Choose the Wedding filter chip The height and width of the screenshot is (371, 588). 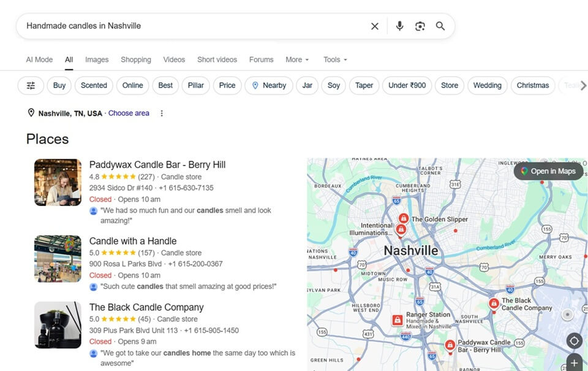coord(487,86)
